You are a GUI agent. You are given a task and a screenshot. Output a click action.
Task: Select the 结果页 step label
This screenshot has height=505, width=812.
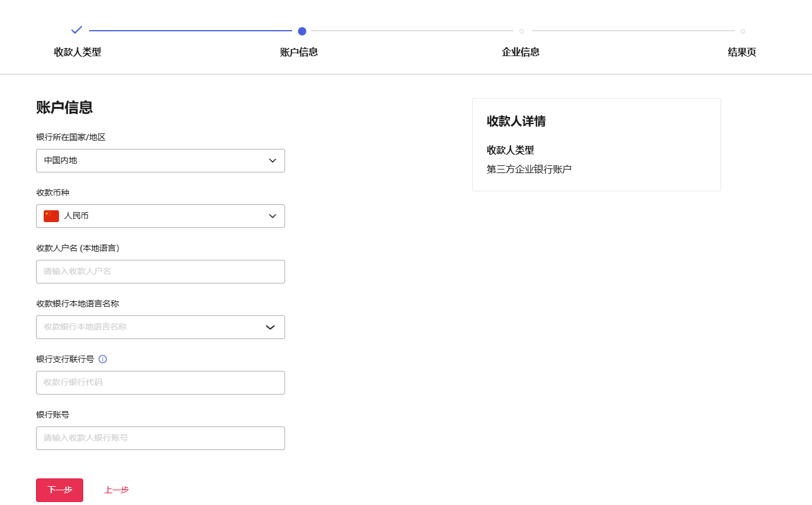point(742,52)
